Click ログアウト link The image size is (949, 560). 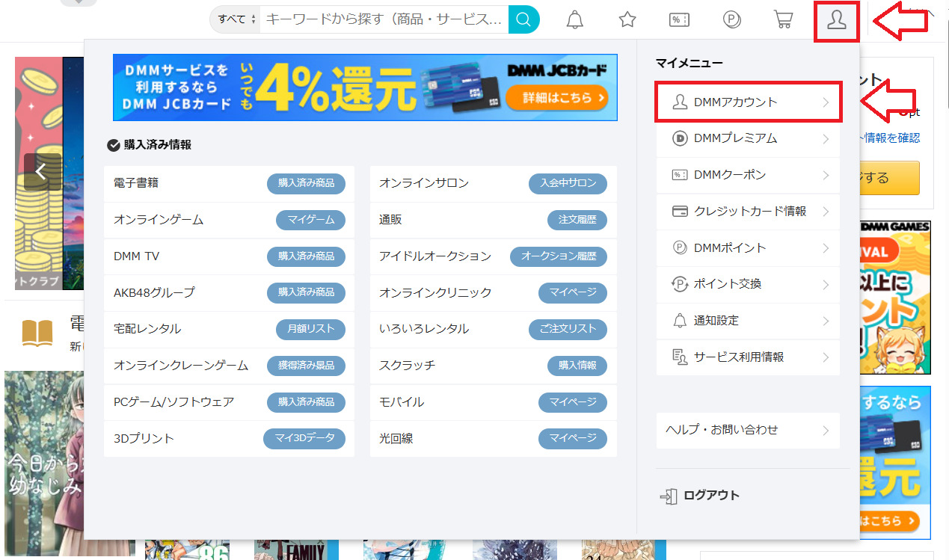click(711, 496)
